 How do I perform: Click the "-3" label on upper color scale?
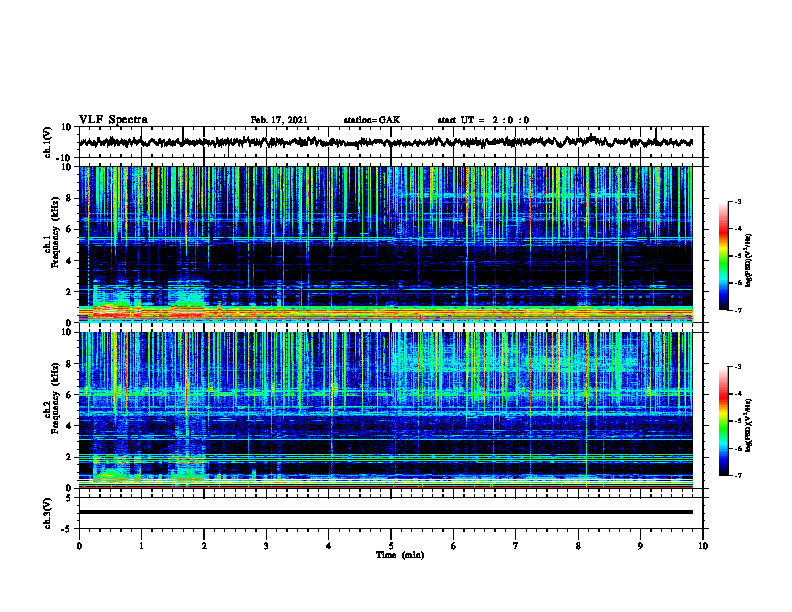tap(737, 202)
